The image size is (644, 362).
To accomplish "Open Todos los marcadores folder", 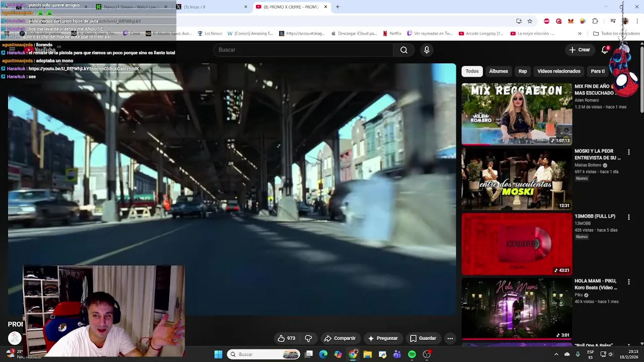I will (x=616, y=34).
